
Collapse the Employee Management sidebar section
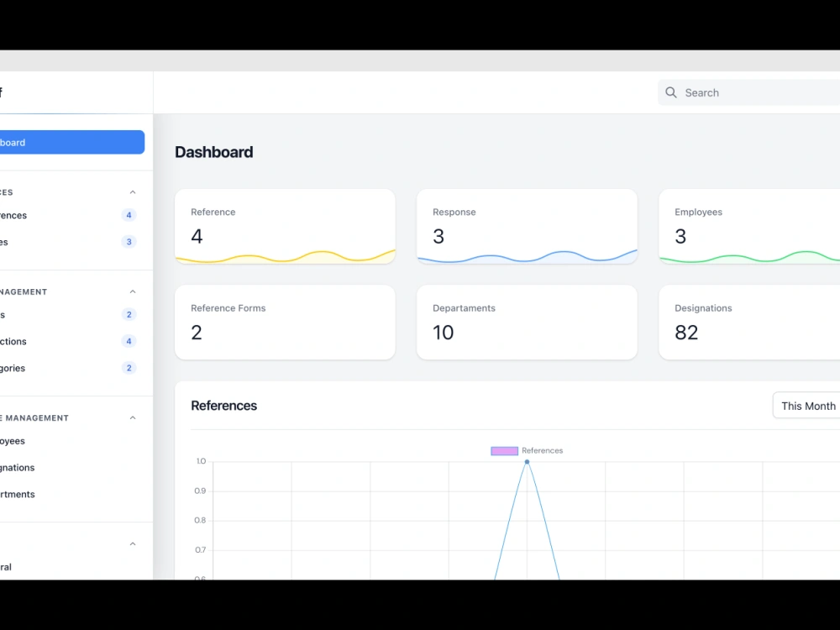tap(132, 417)
